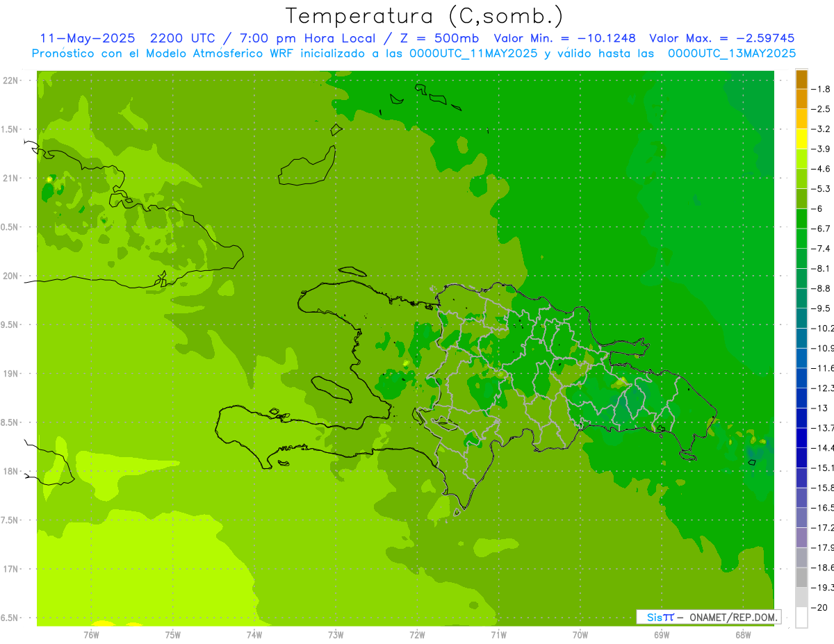Click the white swatch at legend bottom
This screenshot has width=834, height=644.
point(801,618)
